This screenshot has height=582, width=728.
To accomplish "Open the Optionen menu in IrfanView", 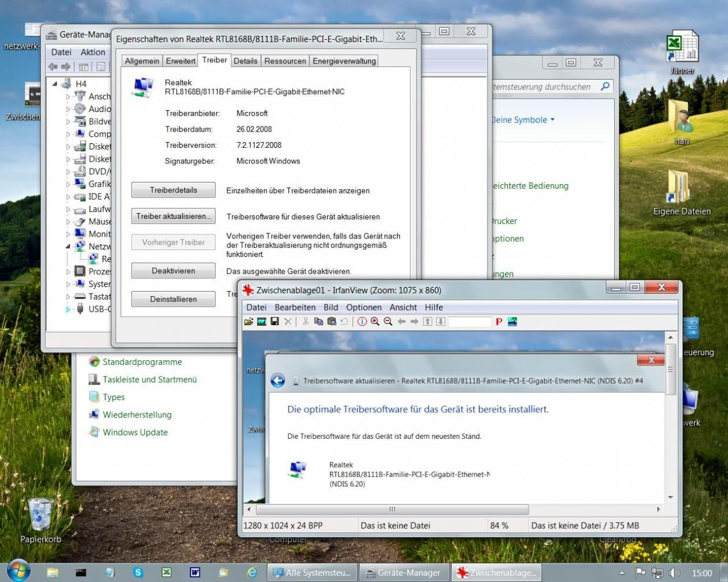I will click(x=364, y=307).
